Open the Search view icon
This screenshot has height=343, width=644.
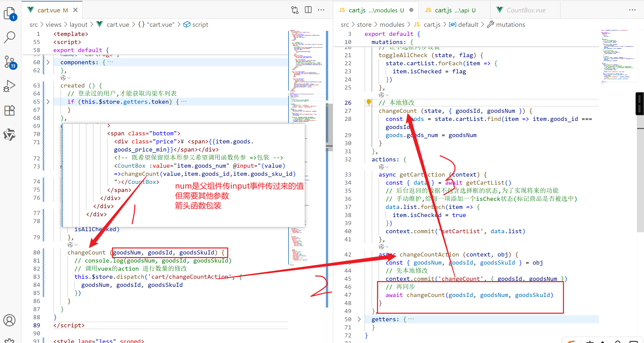pyautogui.click(x=10, y=37)
